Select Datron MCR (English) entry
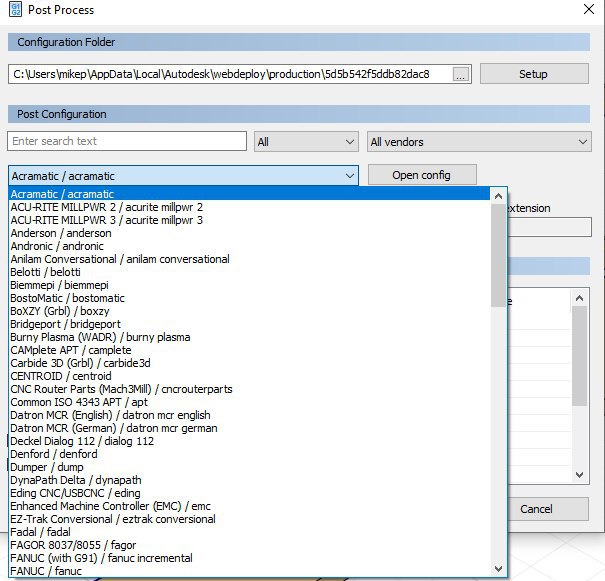605x581 pixels. click(x=249, y=415)
